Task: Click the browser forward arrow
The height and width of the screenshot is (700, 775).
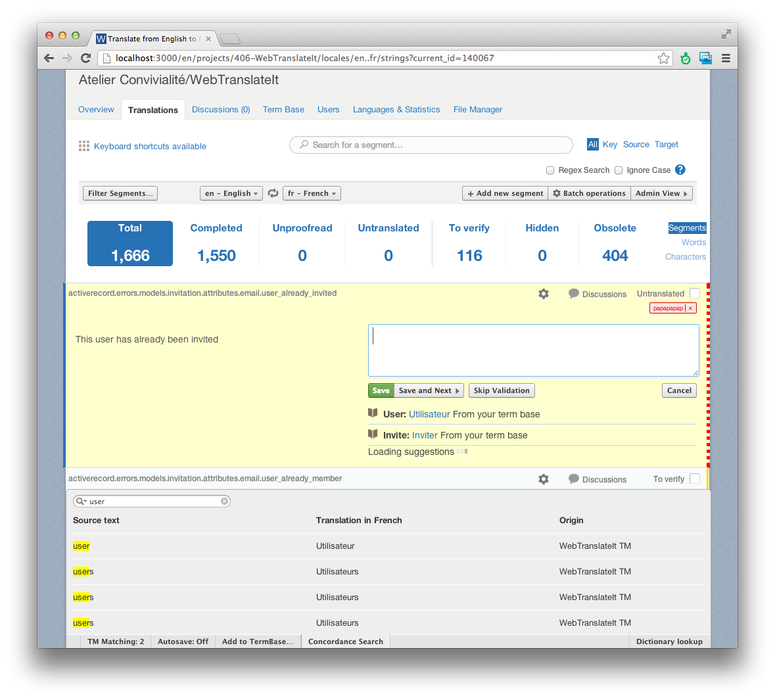Action: (x=67, y=58)
